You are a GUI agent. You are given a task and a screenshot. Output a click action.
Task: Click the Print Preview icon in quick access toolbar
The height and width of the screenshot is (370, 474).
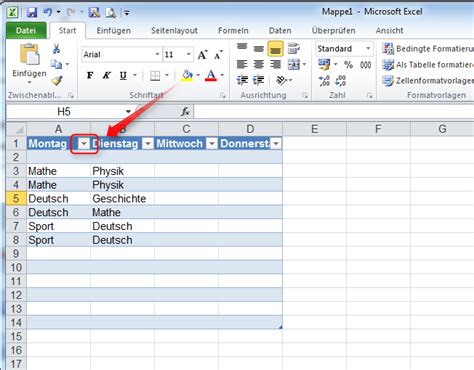pos(110,13)
